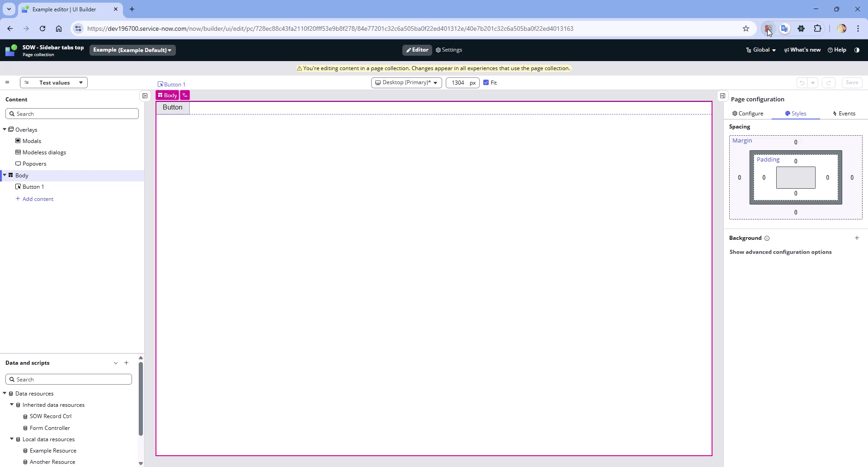The width and height of the screenshot is (868, 467).
Task: Click the Background info icon
Action: 767,238
